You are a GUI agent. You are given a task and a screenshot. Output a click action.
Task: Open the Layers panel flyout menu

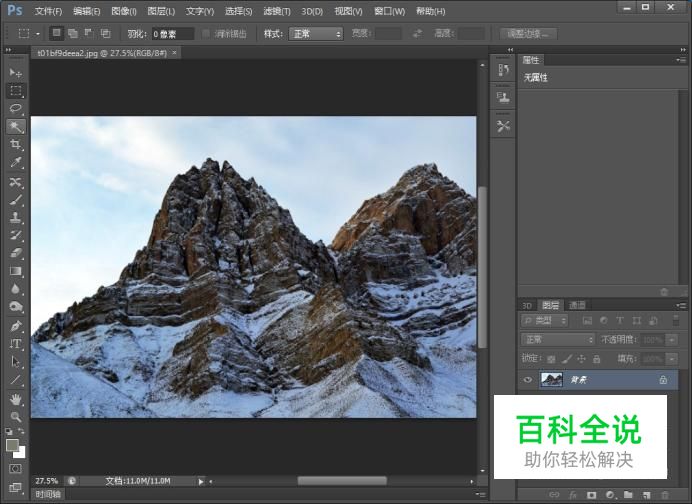pyautogui.click(x=681, y=305)
